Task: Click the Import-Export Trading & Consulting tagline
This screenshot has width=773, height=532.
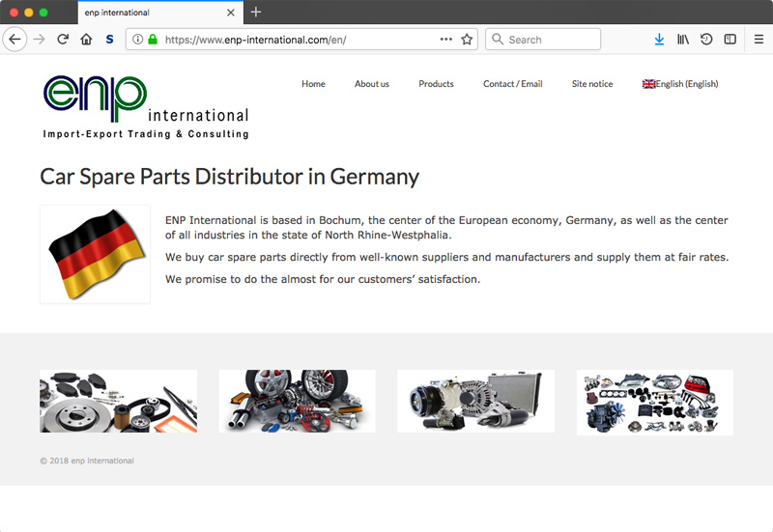Action: point(146,134)
